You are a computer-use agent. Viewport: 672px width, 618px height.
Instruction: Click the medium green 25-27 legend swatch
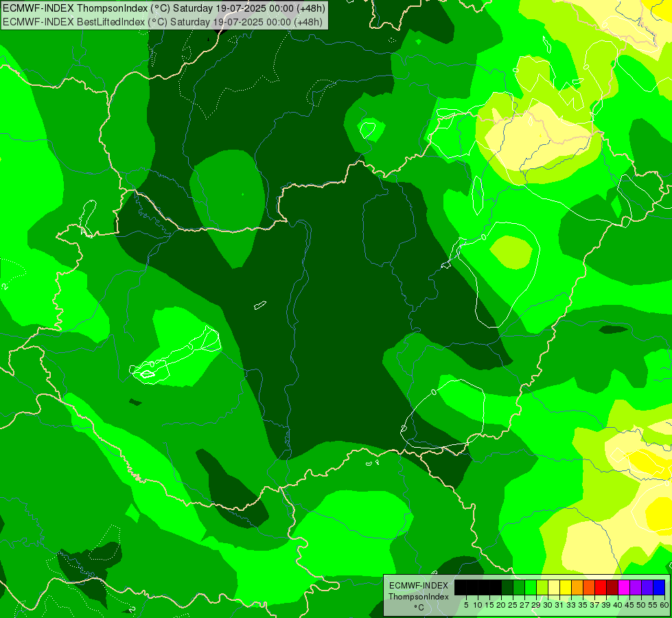pos(519,587)
